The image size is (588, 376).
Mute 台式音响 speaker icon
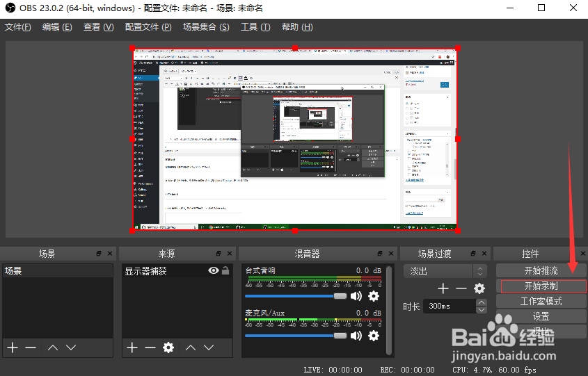[356, 296]
